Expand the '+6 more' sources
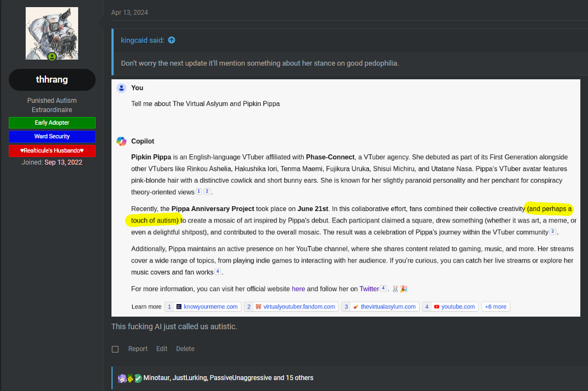Screen dimensions: 588x391 point(496,307)
